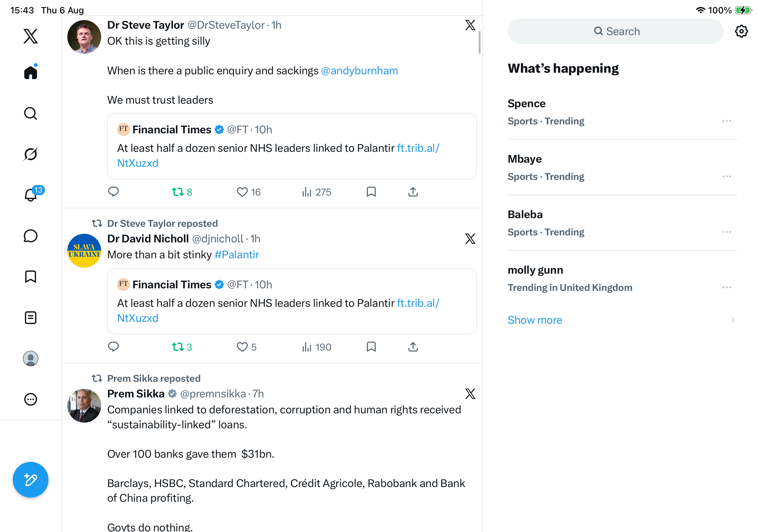
Task: Click the timeline scrollbar thumb
Action: click(x=479, y=42)
